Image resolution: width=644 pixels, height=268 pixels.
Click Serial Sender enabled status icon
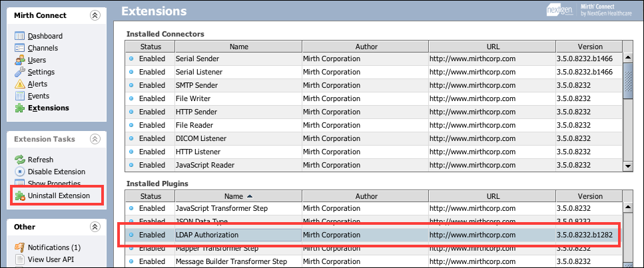pos(131,59)
